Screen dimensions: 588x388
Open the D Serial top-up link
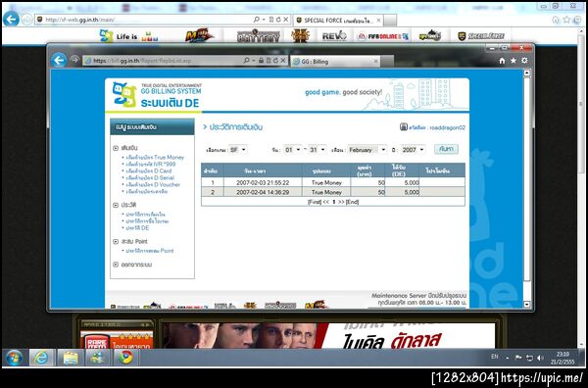click(150, 177)
